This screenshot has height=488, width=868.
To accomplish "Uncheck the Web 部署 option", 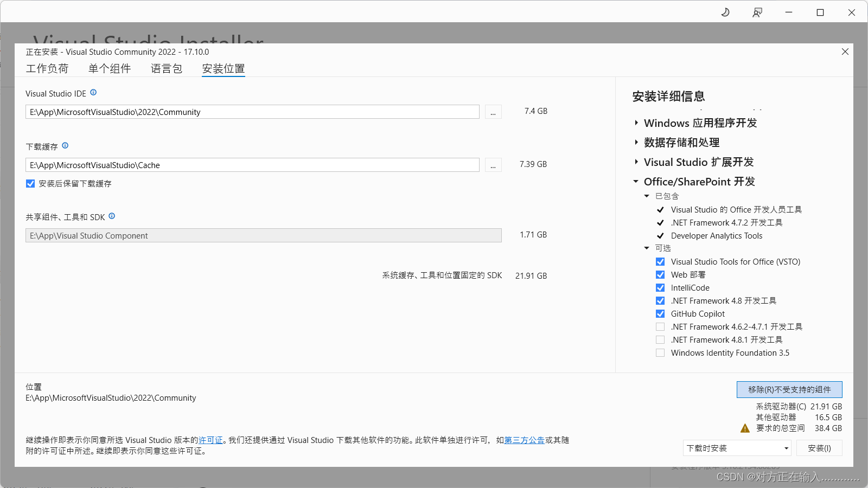I will 660,275.
